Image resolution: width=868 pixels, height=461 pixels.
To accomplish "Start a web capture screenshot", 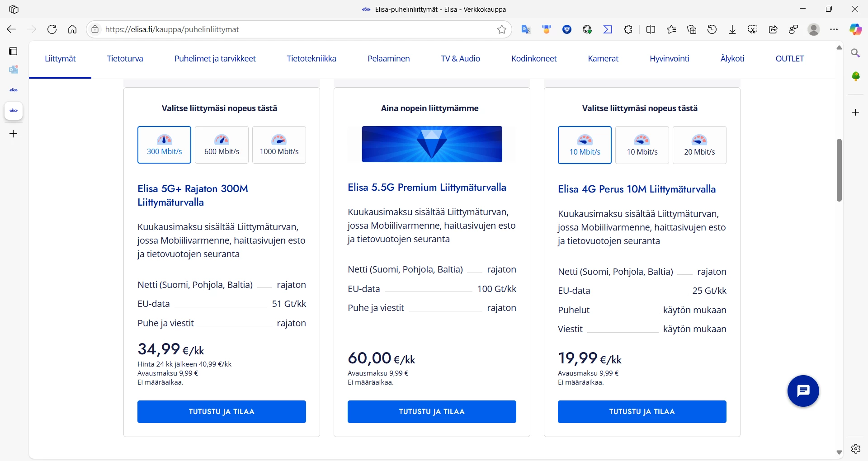I will 753,29.
